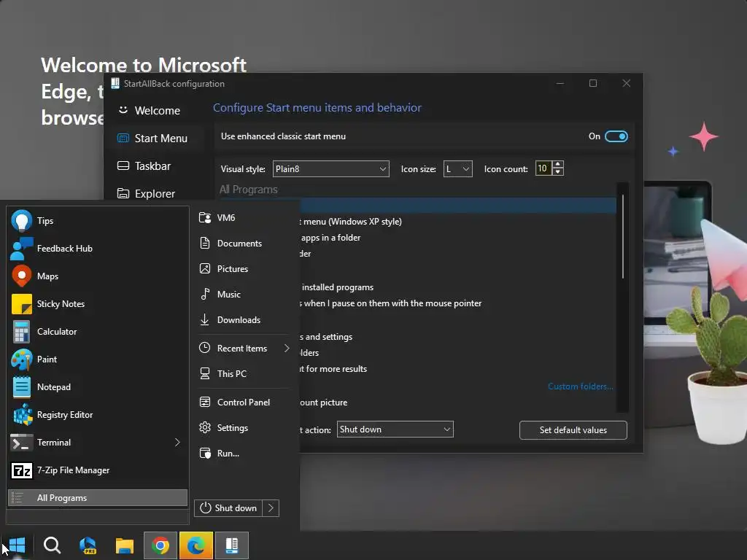Open taskbar Search
This screenshot has height=560, width=747.
(52, 545)
